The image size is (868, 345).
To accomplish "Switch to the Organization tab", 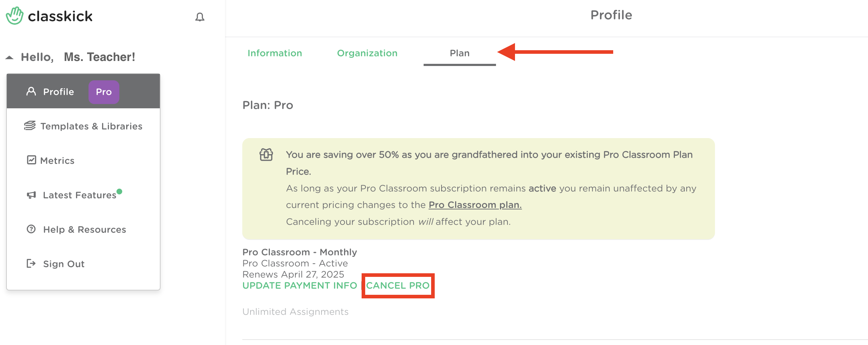I will coord(367,53).
